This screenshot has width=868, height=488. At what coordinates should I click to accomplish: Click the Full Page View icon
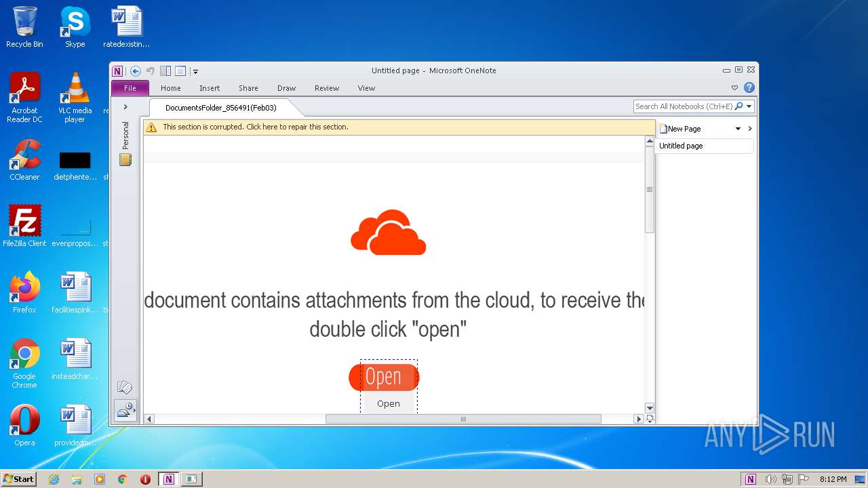tap(180, 70)
